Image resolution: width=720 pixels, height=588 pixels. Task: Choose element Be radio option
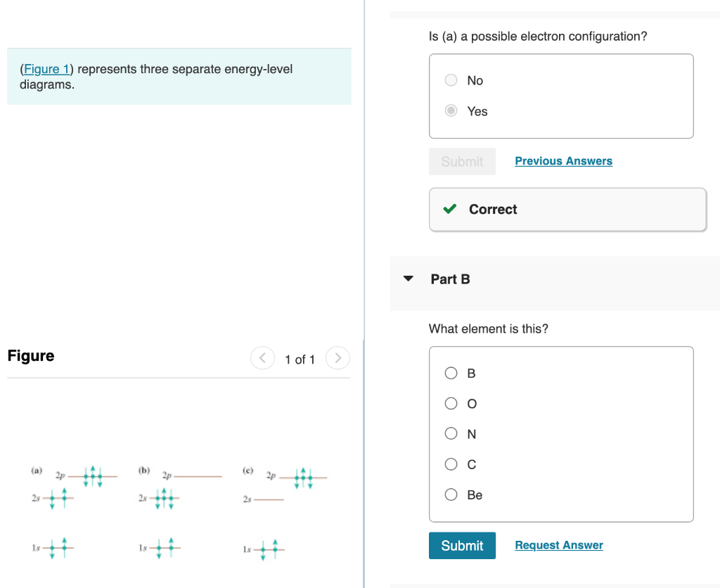[451, 494]
